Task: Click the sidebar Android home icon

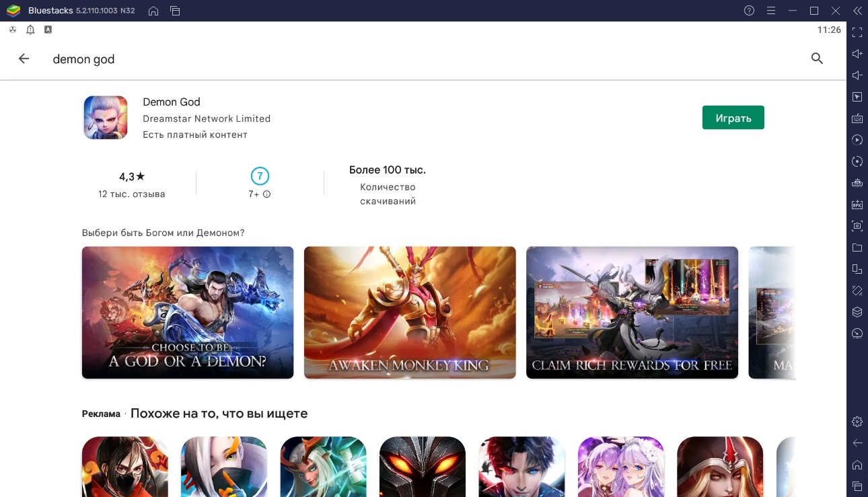Action: click(x=857, y=465)
